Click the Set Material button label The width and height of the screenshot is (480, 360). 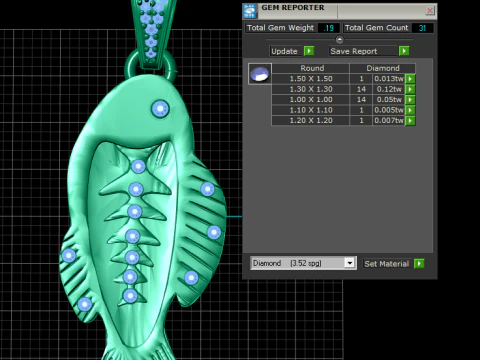[387, 264]
